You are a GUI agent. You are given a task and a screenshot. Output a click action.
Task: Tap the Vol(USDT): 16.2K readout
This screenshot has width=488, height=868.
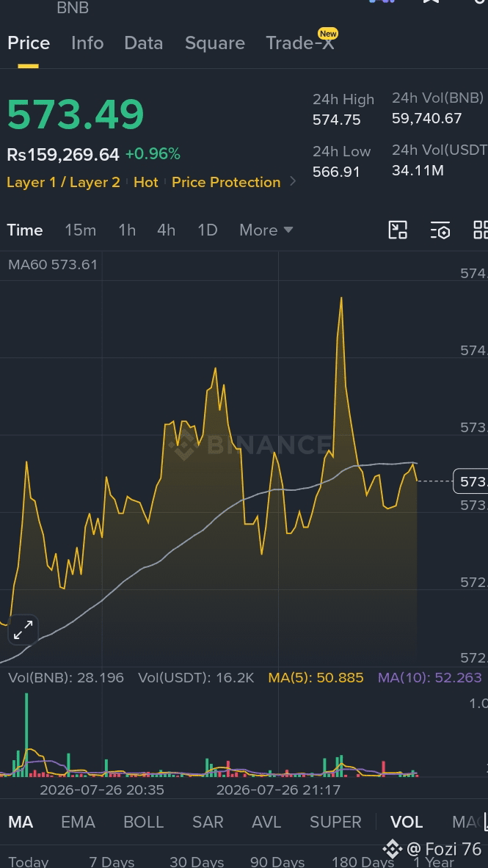click(x=196, y=677)
